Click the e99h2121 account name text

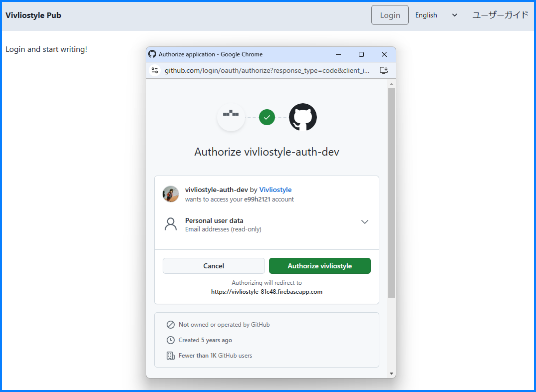(257, 199)
